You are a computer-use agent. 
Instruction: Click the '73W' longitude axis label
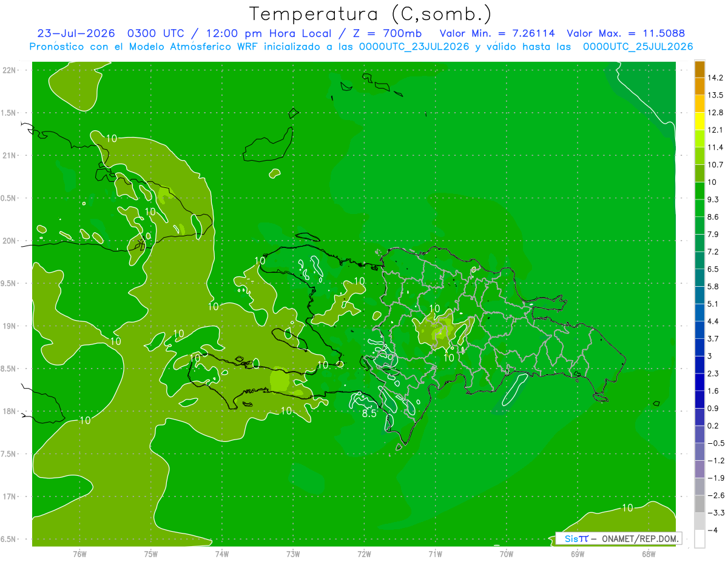[293, 554]
